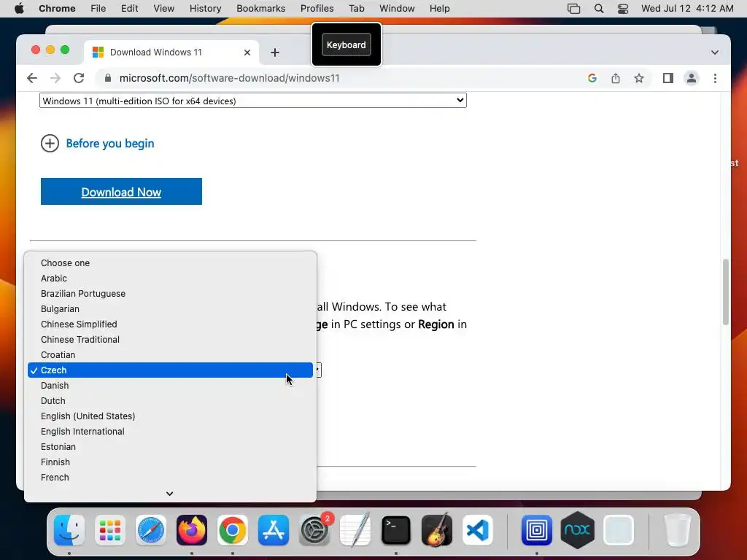Select Choose one in language list
Viewport: 747px width, 560px height.
click(171, 262)
